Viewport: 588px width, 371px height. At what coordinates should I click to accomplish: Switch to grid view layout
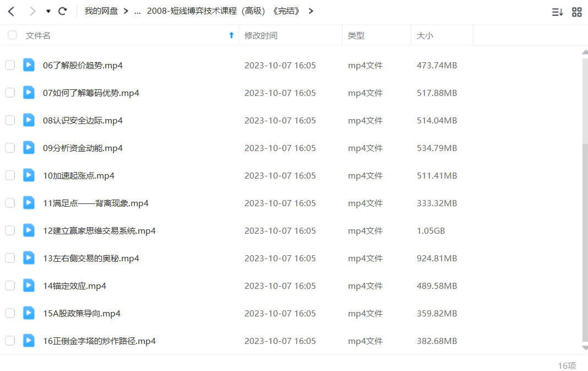click(x=577, y=12)
